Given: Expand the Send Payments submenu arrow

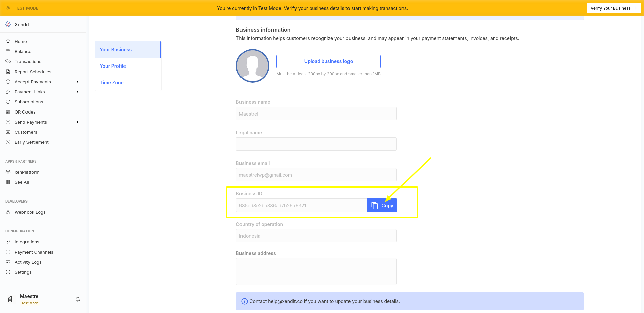Looking at the screenshot, I should click(78, 122).
